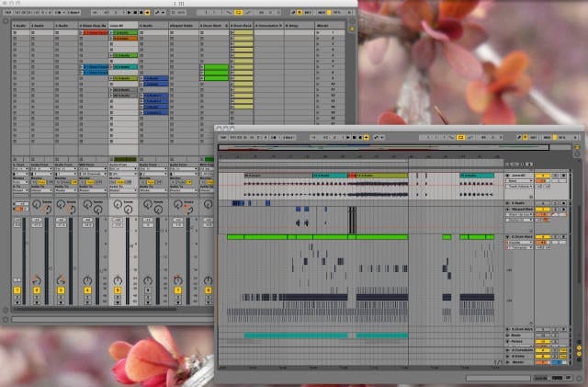588x387 pixels.
Task: Toggle the yellow Loop switch in Session window
Action: pos(238,12)
